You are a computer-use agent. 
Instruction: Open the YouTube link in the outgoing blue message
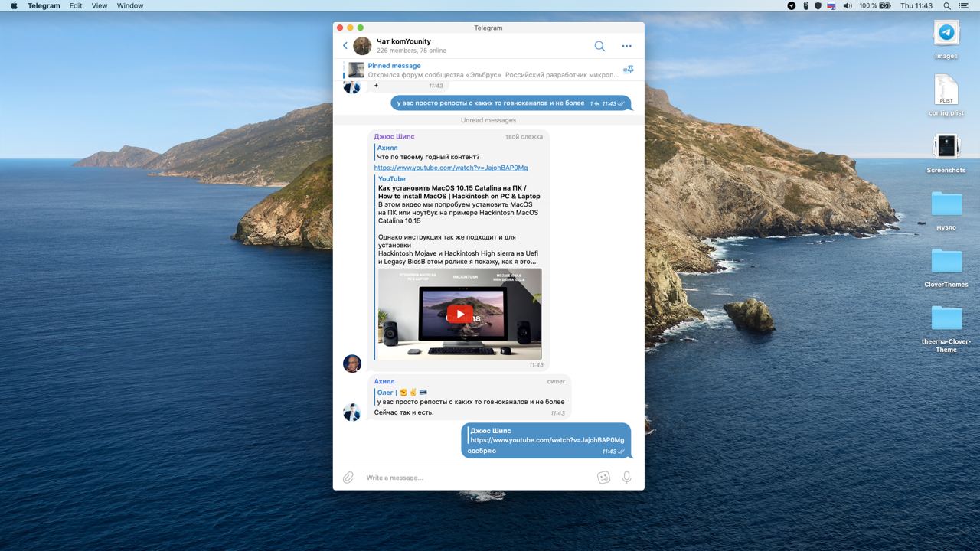click(547, 440)
